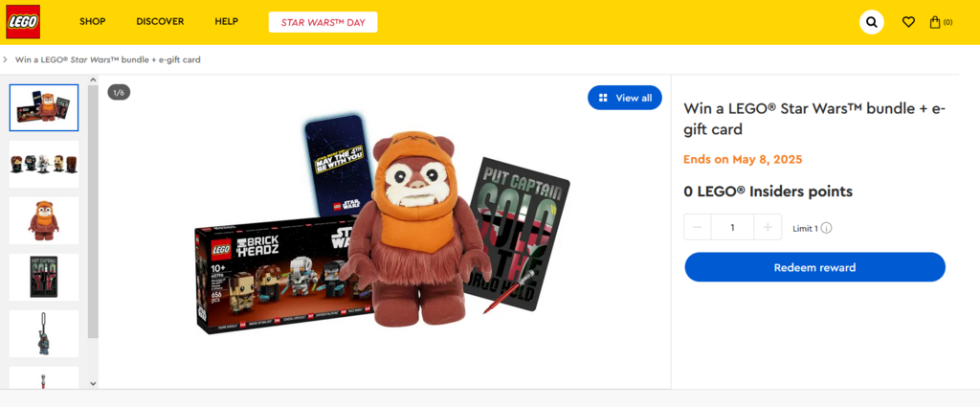This screenshot has width=980, height=407.
Task: Select the Ewok plush thumbnail
Action: click(44, 220)
